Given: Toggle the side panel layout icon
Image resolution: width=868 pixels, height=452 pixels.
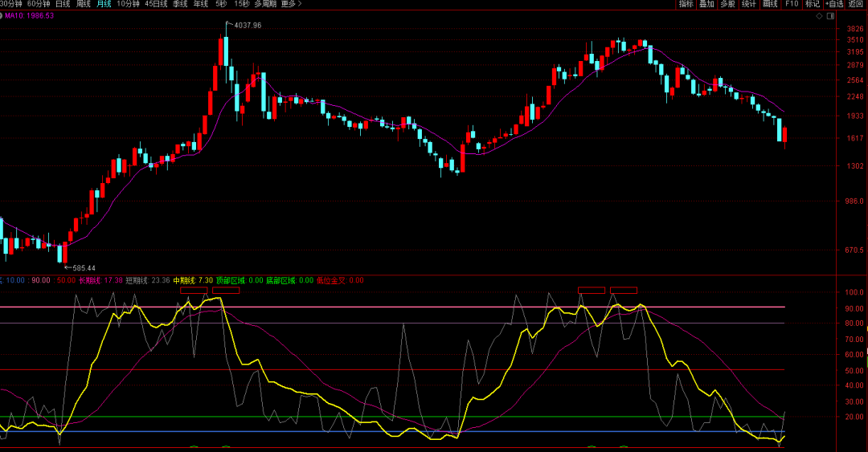Looking at the screenshot, I should [830, 15].
